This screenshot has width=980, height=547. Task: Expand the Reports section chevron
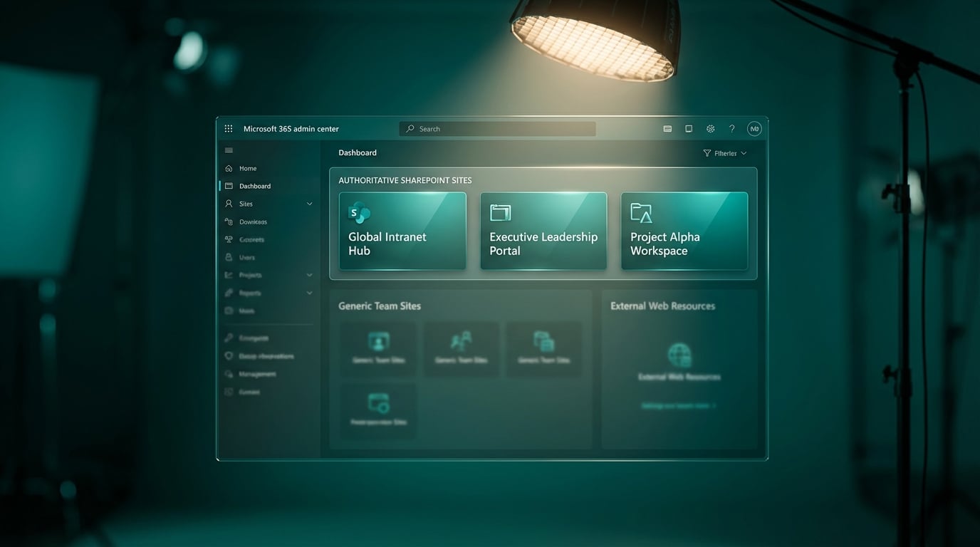pos(309,293)
